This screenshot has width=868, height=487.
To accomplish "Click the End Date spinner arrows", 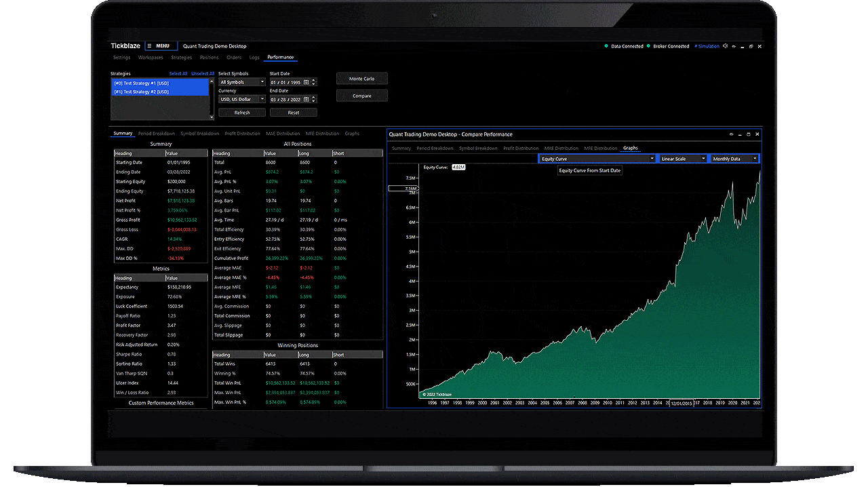I will point(313,99).
